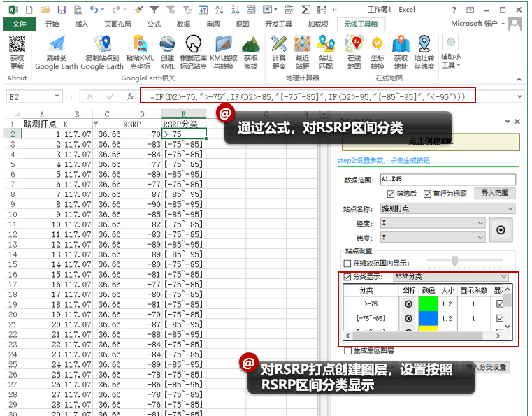
Task: Launch the 创建KML tool
Action: [167, 52]
